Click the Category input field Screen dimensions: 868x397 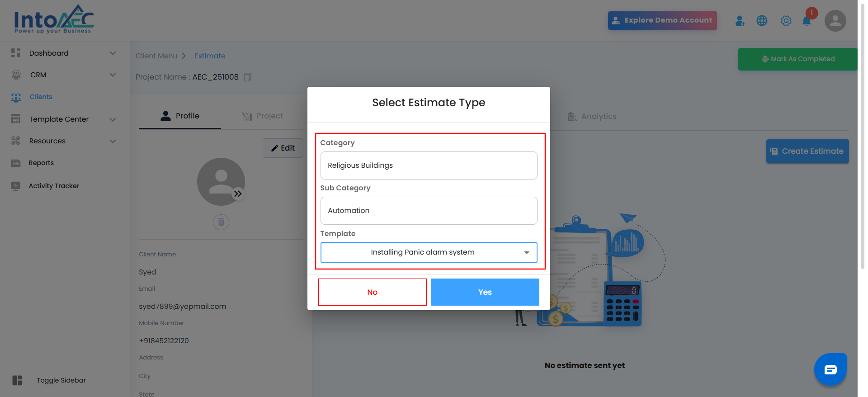429,165
